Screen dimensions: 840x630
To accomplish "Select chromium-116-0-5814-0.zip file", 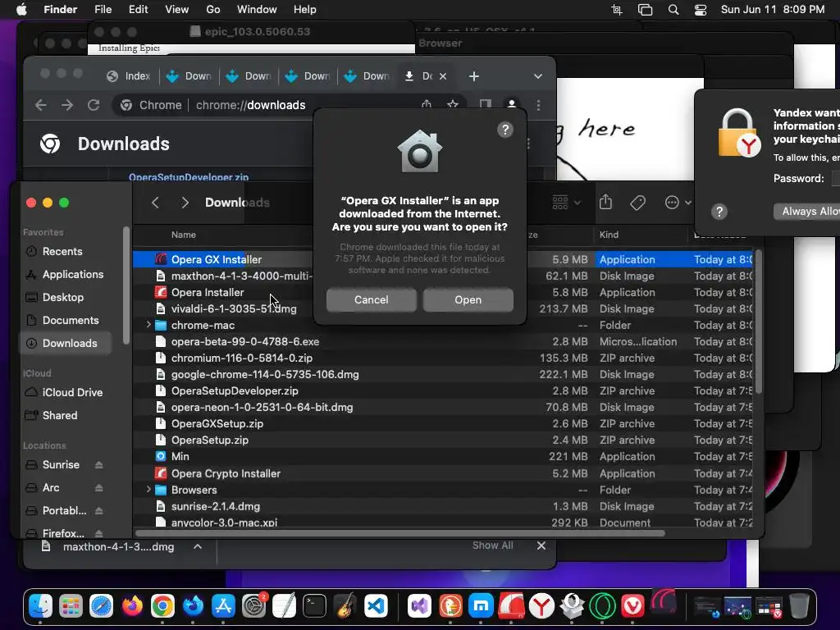I will pyautogui.click(x=442, y=358).
